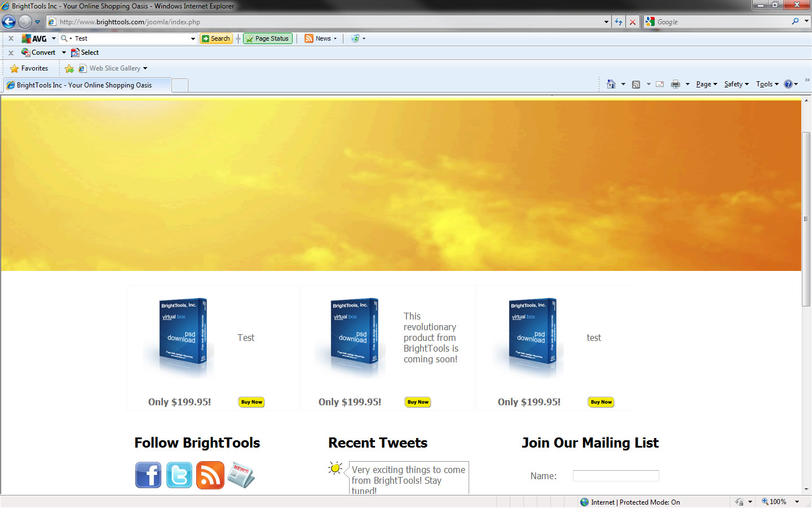The width and height of the screenshot is (812, 508).
Task: Open the Page menu
Action: pyautogui.click(x=707, y=84)
